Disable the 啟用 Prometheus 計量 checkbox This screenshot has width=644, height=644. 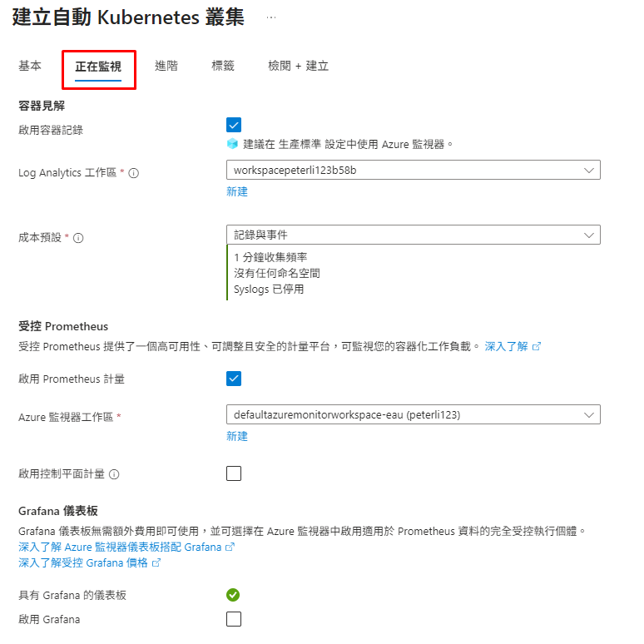point(234,379)
